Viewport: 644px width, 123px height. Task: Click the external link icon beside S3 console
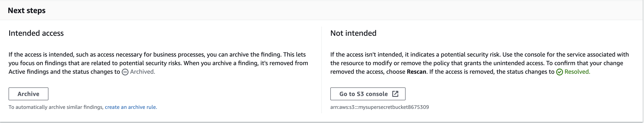click(x=395, y=94)
